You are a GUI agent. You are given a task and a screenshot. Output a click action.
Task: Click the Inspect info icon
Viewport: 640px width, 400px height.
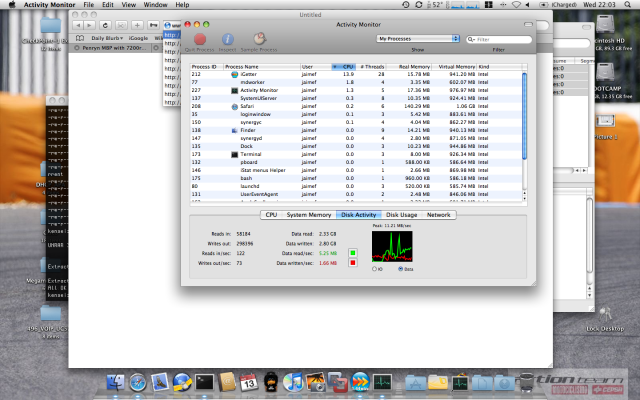(227, 39)
